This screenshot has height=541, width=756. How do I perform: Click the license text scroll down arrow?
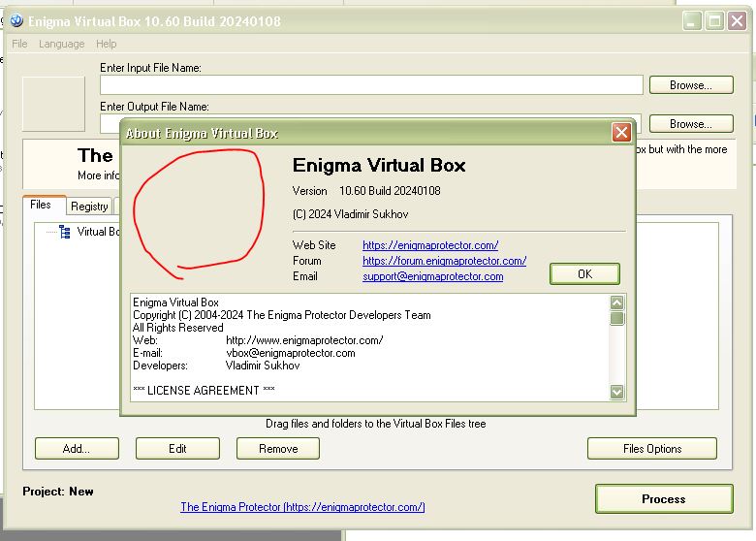[x=616, y=392]
